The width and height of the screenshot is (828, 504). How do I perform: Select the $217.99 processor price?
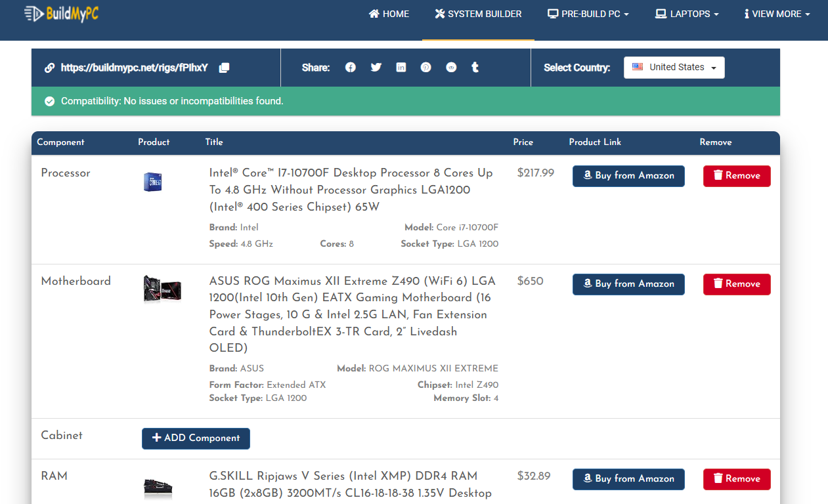click(536, 173)
